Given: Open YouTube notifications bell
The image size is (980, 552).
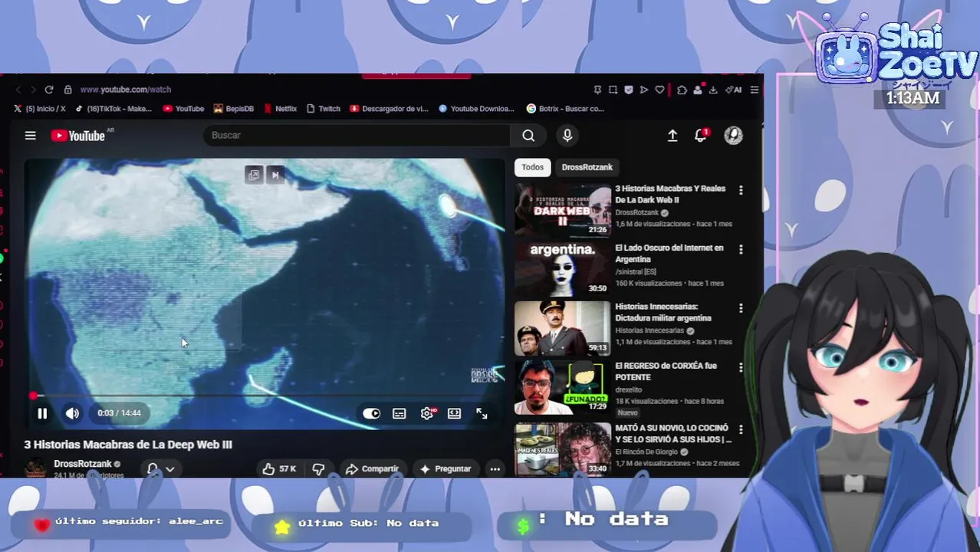Looking at the screenshot, I should click(700, 136).
